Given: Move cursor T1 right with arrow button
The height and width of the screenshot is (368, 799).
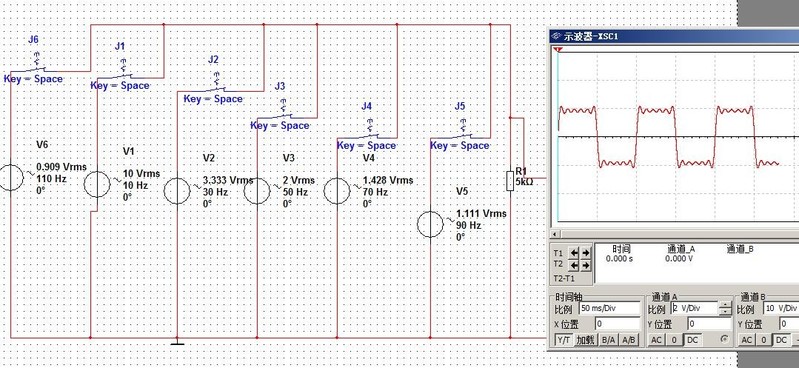Looking at the screenshot, I should pos(585,253).
